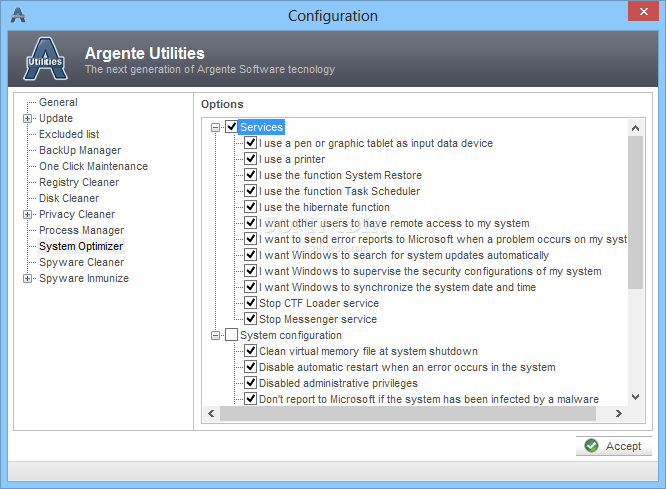Click the options list scroll down arrow
The height and width of the screenshot is (489, 666).
pos(635,397)
